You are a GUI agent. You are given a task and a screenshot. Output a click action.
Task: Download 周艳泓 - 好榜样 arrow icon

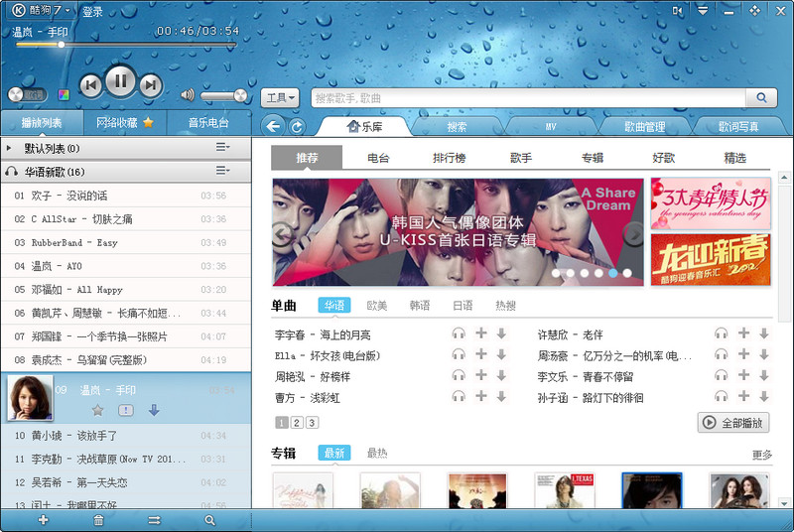click(x=501, y=375)
